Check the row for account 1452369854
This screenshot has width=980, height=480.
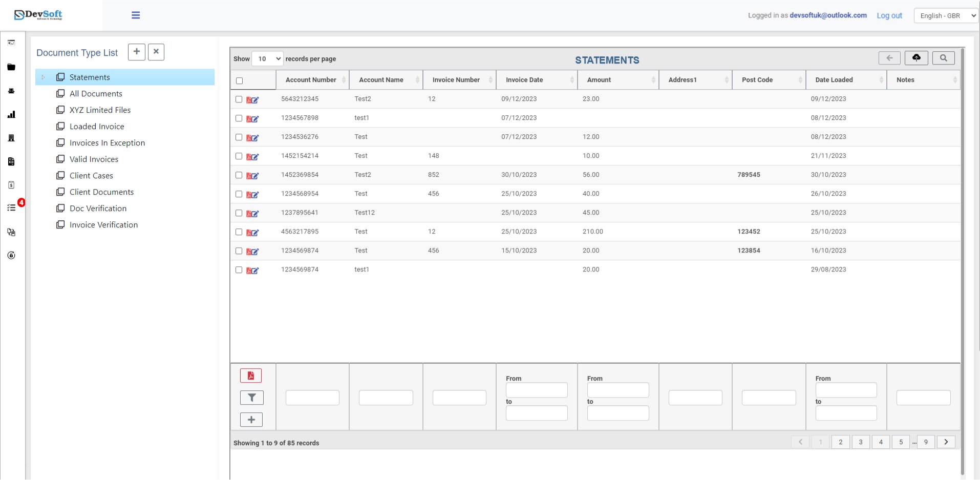239,175
